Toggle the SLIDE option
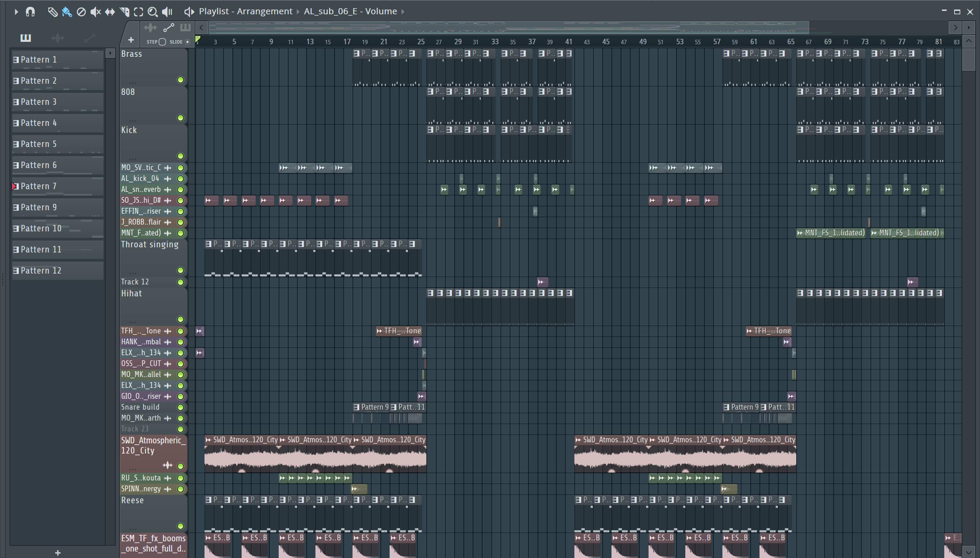 pyautogui.click(x=187, y=42)
